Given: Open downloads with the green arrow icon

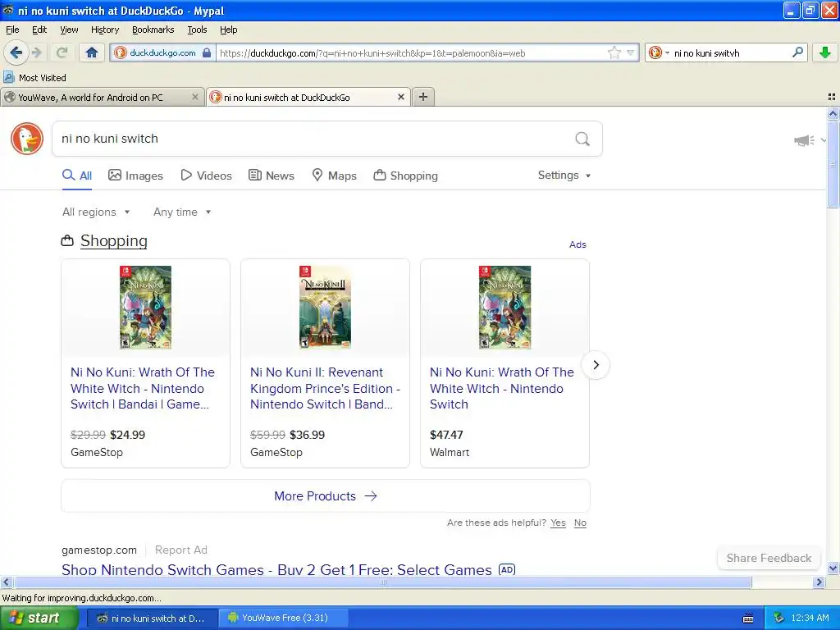Looking at the screenshot, I should 825,52.
